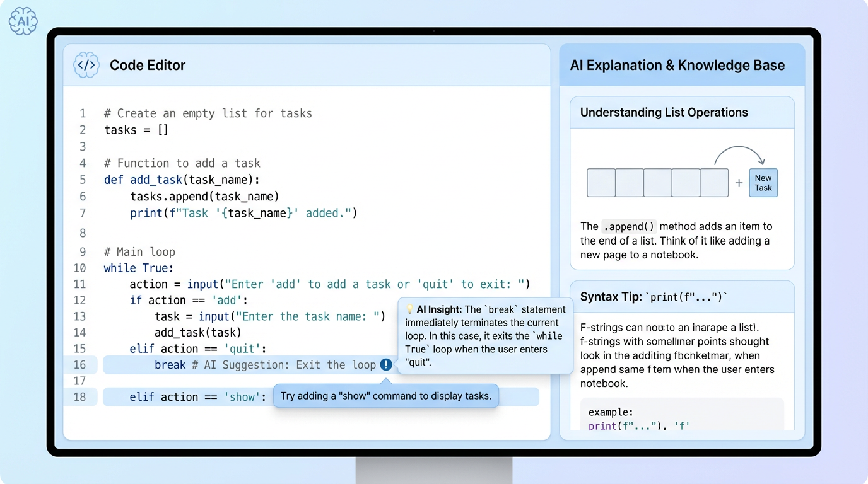Click the lightbulb icon in the AI Insight tooltip
This screenshot has width=868, height=484.
409,309
